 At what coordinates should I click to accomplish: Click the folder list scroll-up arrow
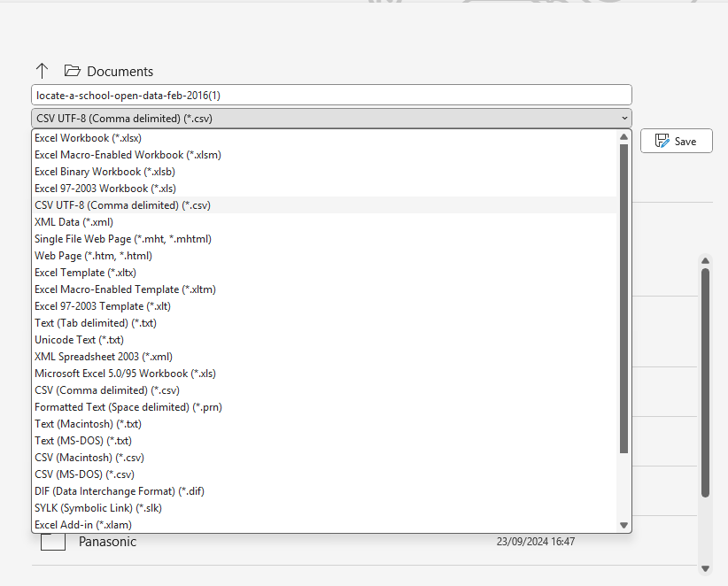[705, 261]
